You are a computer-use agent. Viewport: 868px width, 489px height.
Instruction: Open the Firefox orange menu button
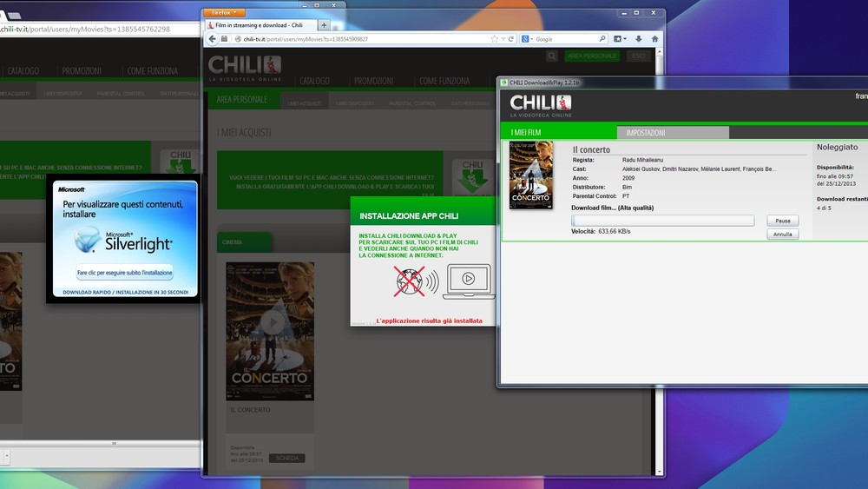click(x=224, y=12)
